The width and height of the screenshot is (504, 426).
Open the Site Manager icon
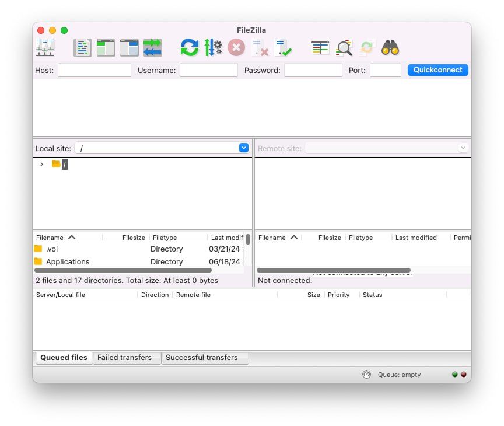[x=45, y=48]
